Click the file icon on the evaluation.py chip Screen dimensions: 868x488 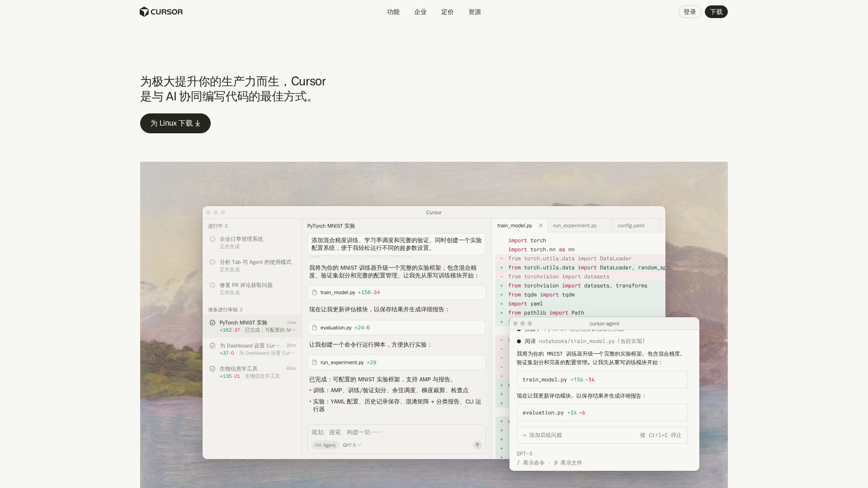pos(315,327)
